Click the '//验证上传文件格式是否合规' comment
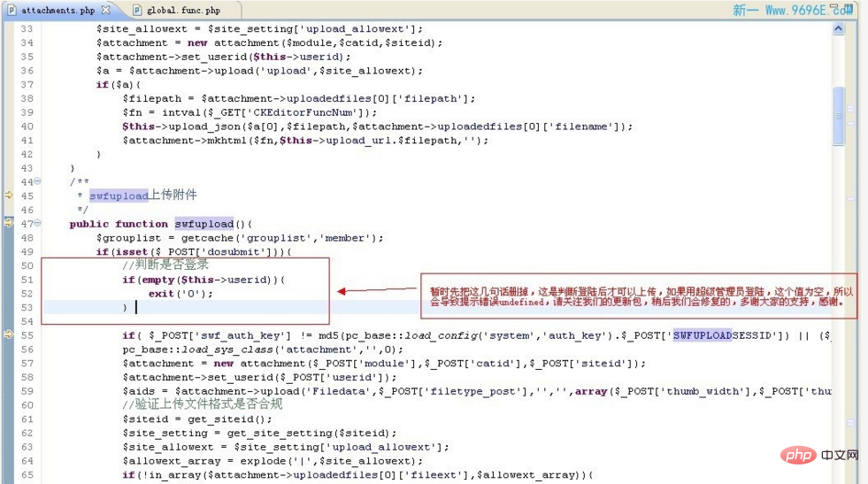This screenshot has height=484, width=868. pos(202,404)
